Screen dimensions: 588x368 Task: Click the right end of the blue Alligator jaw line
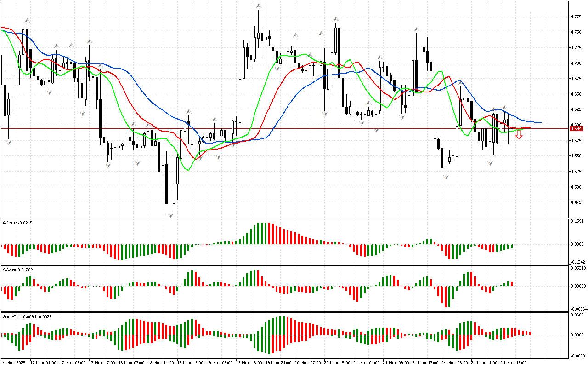[540, 122]
